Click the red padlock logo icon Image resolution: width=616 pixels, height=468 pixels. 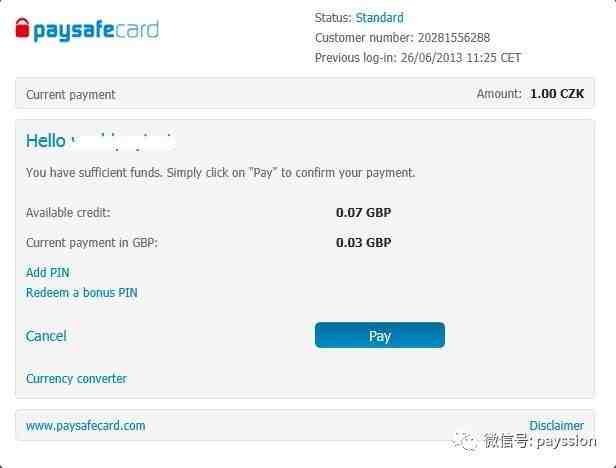point(22,28)
